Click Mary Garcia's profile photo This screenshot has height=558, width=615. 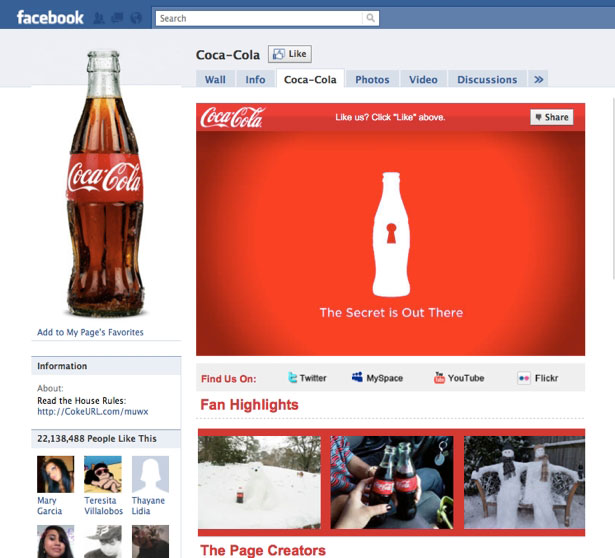tap(55, 474)
